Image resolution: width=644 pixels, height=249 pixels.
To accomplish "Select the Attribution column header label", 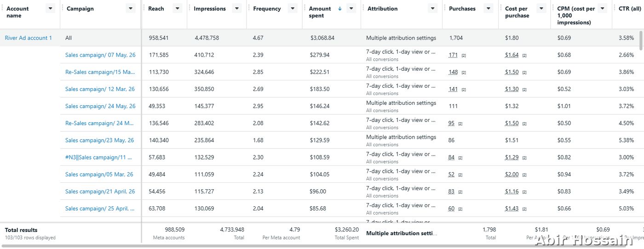I will pyautogui.click(x=383, y=9).
